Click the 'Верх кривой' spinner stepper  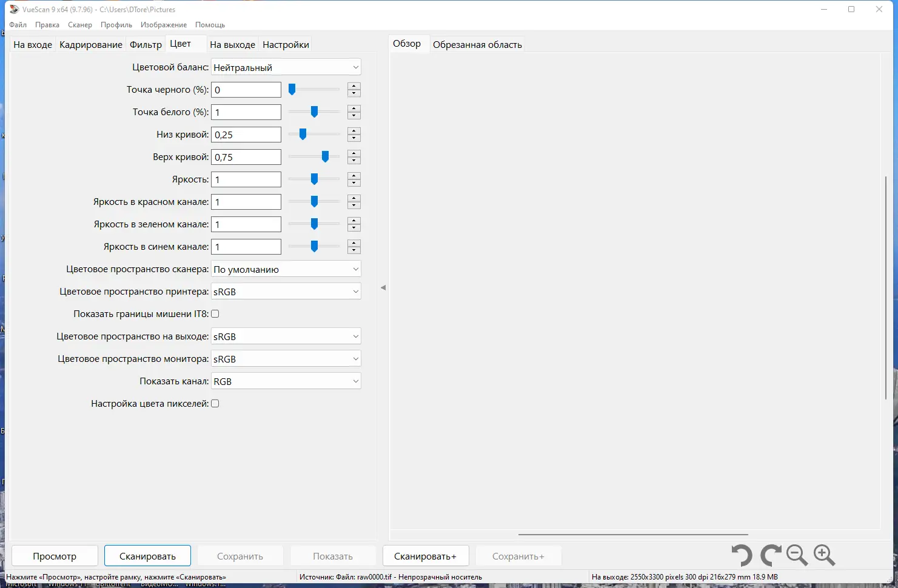coord(354,157)
